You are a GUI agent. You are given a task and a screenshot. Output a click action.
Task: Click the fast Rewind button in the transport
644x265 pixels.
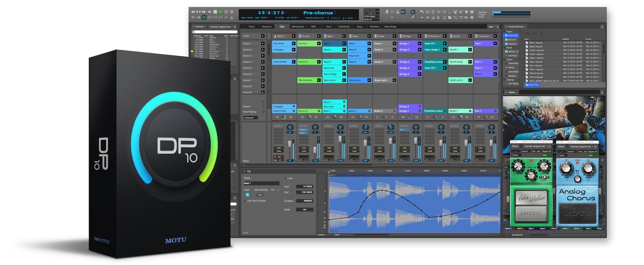[x=193, y=12]
